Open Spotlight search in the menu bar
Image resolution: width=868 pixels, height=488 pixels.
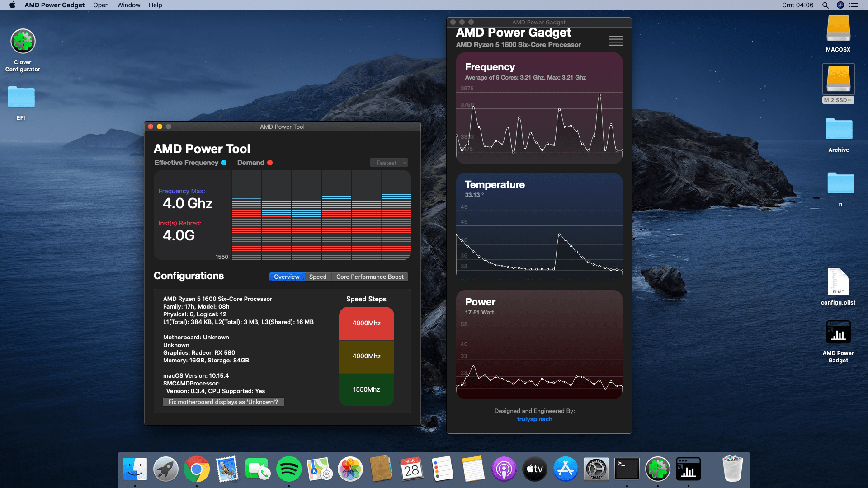point(825,5)
